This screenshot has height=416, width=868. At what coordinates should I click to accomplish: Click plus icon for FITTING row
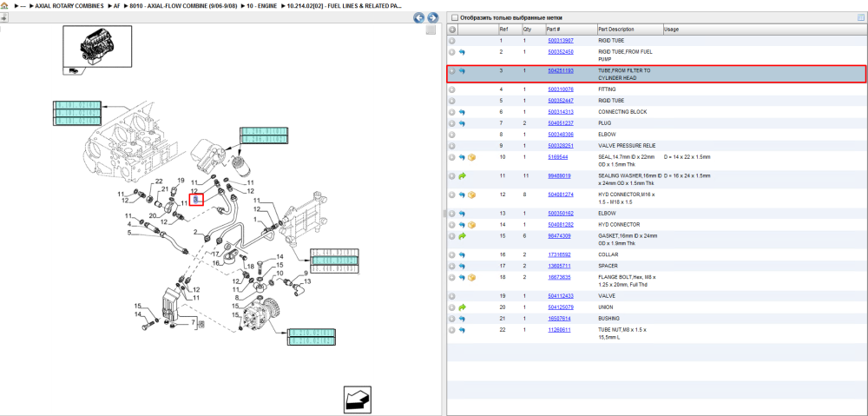pos(451,89)
